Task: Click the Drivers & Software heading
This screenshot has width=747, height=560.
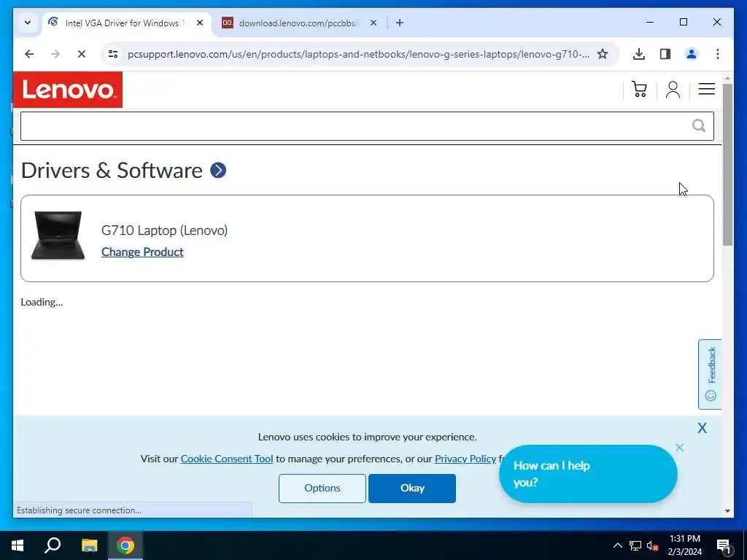Action: coord(112,171)
